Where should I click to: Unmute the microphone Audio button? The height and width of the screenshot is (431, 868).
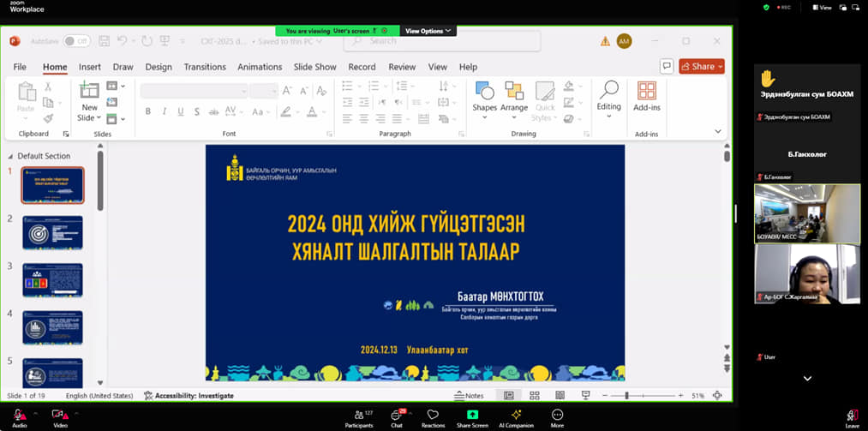pos(19,417)
